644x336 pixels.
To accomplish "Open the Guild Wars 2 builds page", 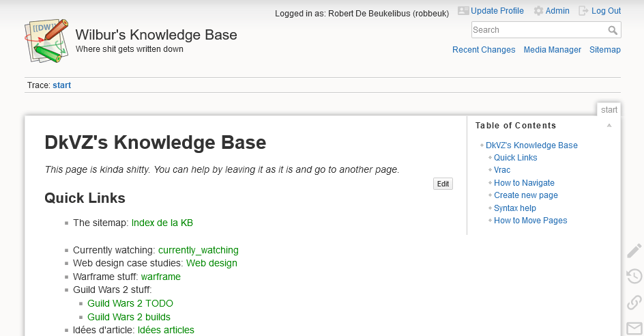I will 129,317.
